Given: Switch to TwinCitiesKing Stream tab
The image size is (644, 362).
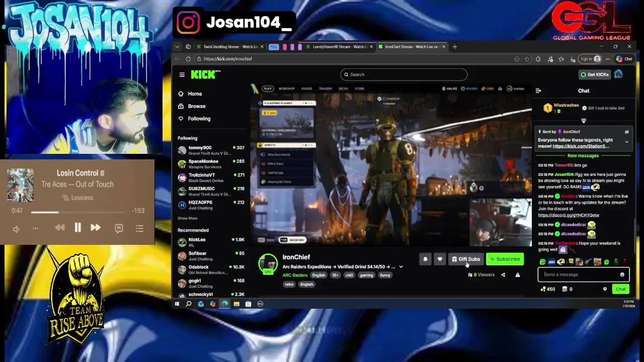Looking at the screenshot, I should pos(229,47).
